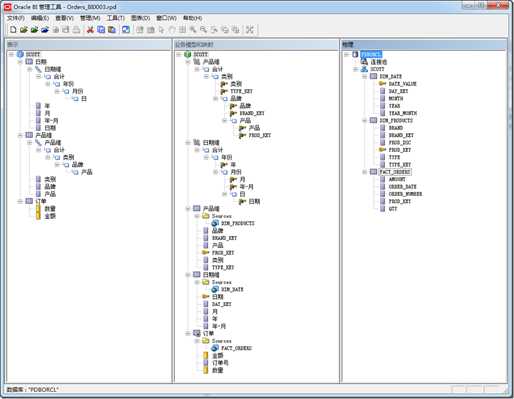This screenshot has height=399, width=514.
Task: Open the 工具(T) menu
Action: [116, 18]
